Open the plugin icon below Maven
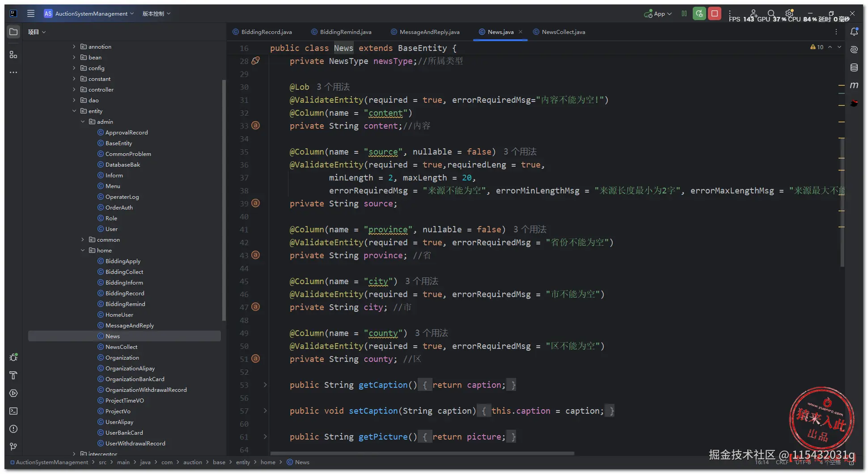868x474 pixels. pyautogui.click(x=854, y=103)
